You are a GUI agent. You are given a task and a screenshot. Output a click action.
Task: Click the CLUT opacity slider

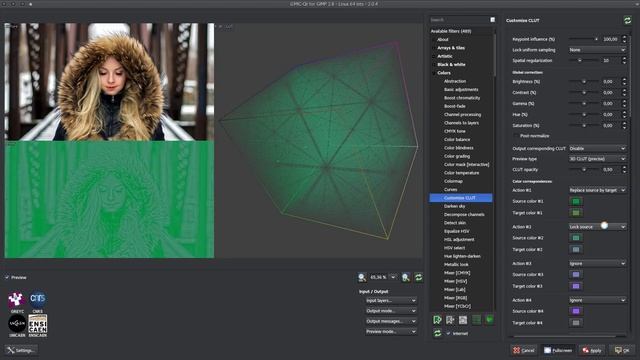tap(584, 169)
